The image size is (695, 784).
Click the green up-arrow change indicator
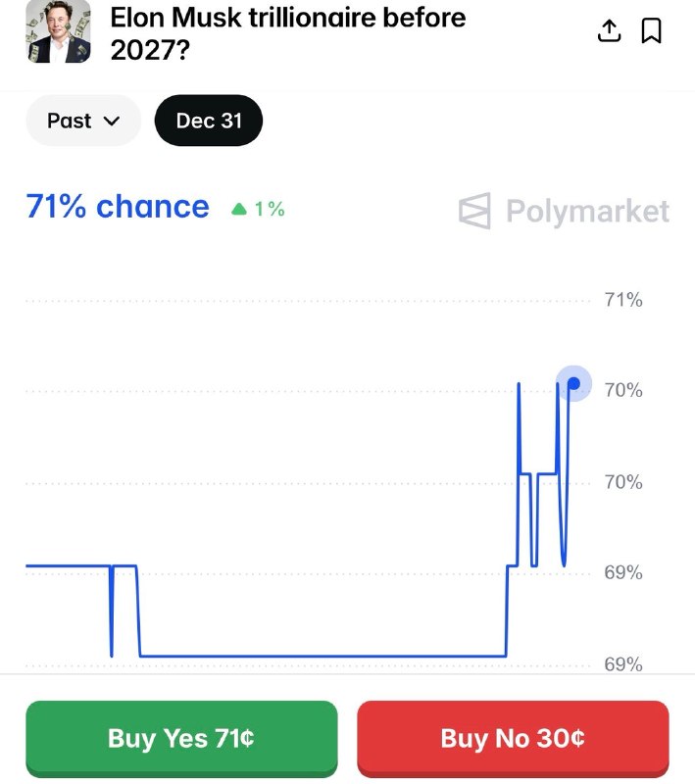[x=241, y=209]
